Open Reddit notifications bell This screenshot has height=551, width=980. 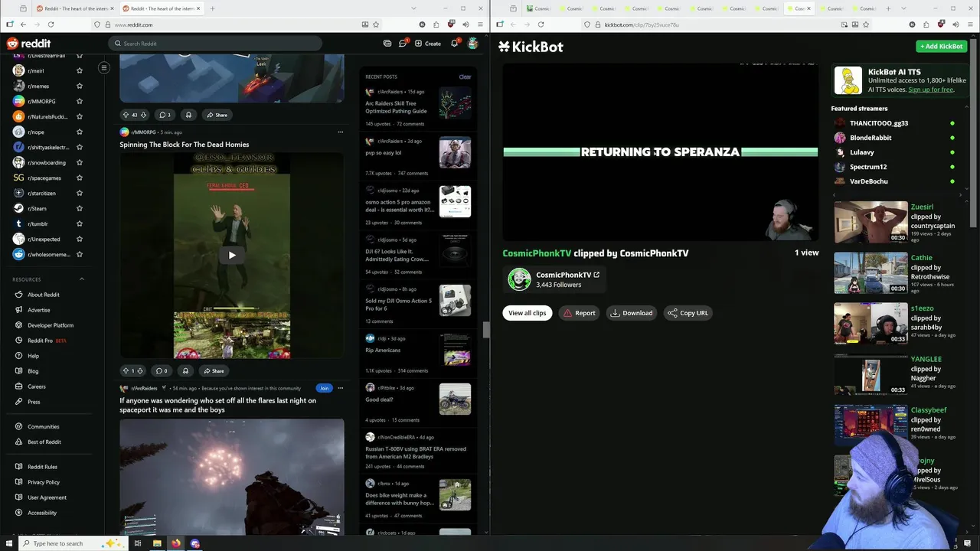click(454, 44)
